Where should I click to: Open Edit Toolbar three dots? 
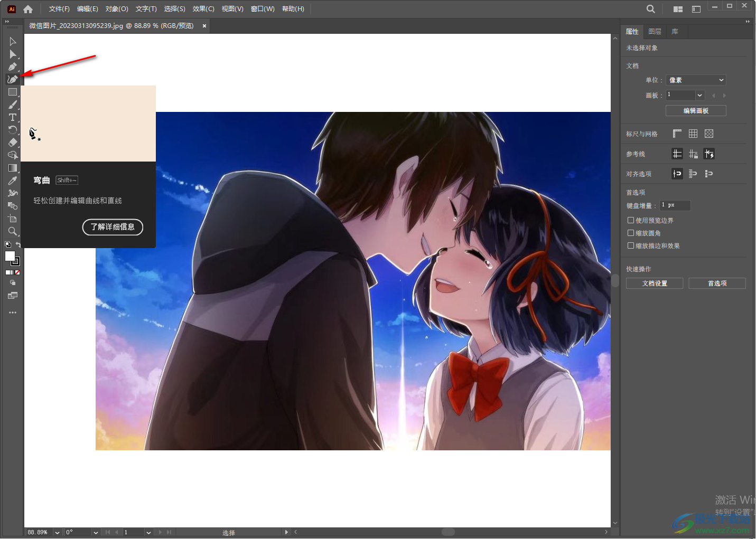13,313
